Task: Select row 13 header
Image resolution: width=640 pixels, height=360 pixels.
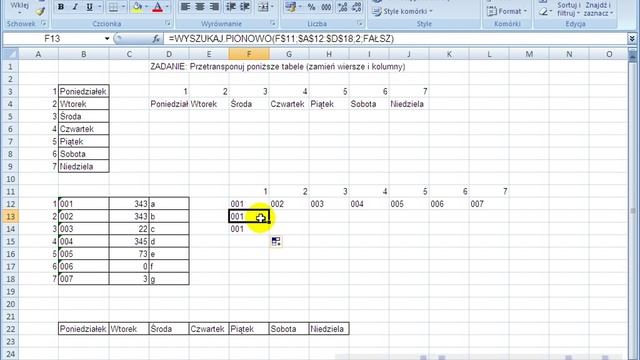Action: [x=10, y=216]
